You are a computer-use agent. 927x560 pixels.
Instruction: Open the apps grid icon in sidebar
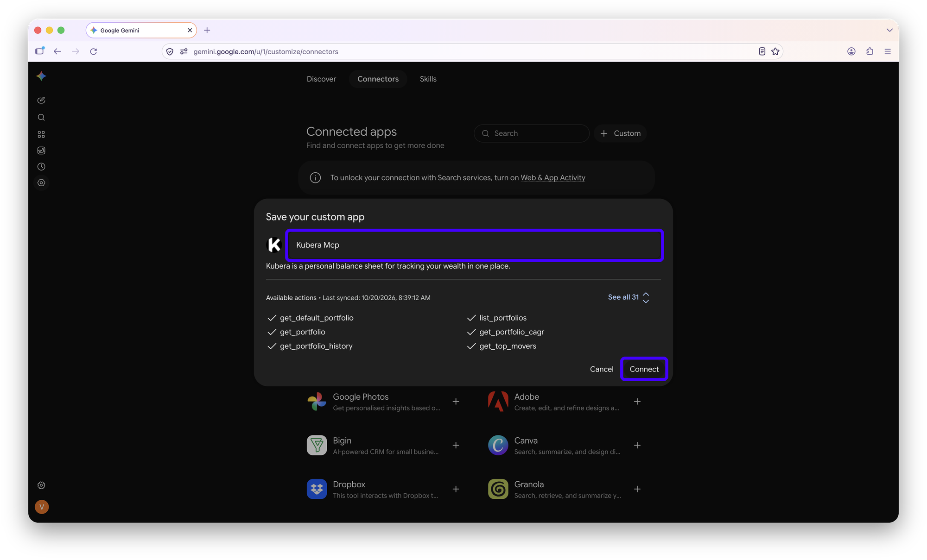(41, 134)
